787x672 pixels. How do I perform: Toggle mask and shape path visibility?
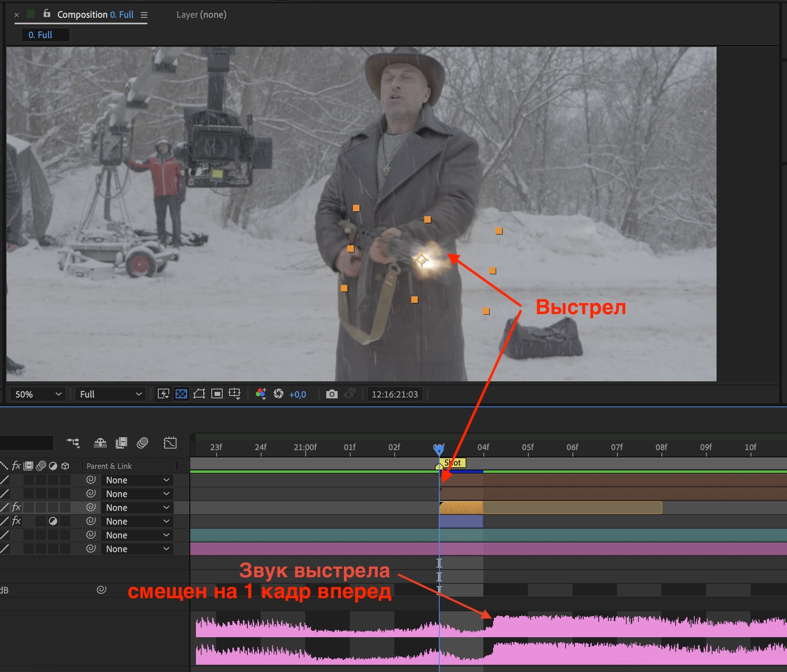click(199, 394)
